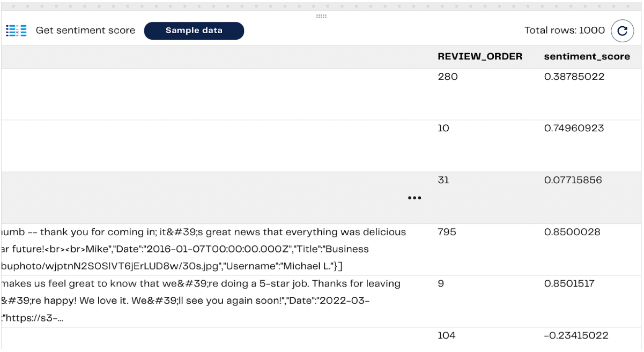Select sentiment score 0.38785022
This screenshot has width=644, height=352.
pos(575,77)
